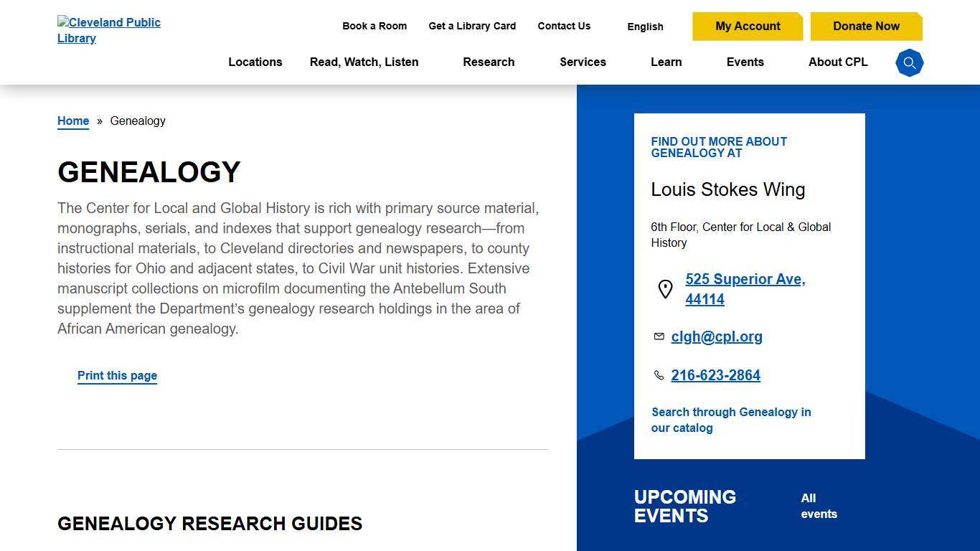Screen dimensions: 980x551
Task: Email clgh@cpl.org via the link
Action: 717,336
